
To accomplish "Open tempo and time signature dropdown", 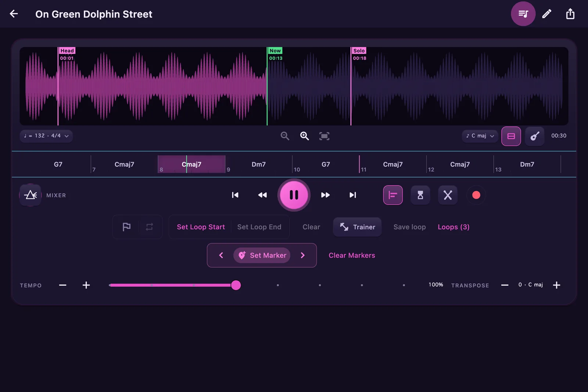I will tap(46, 136).
